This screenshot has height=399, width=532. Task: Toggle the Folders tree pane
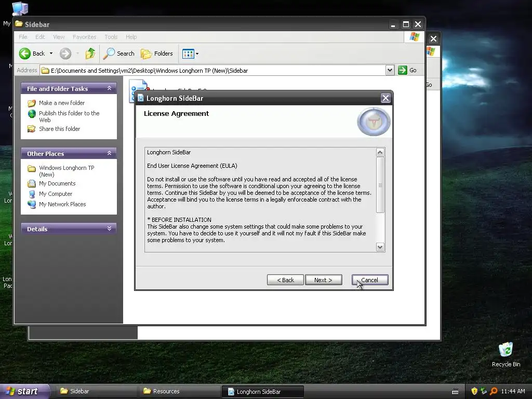157,54
